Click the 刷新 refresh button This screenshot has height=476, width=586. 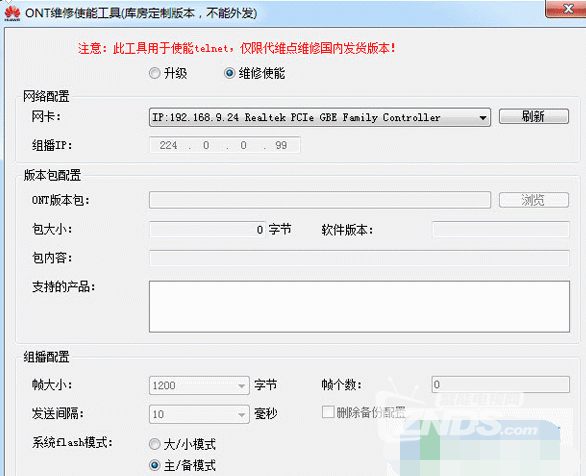tap(534, 116)
